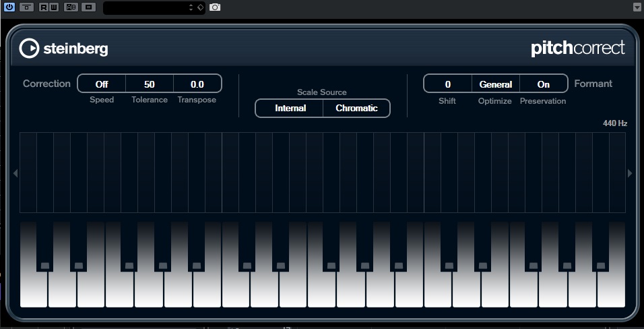Screen dimensions: 644x329
Task: Click the Scale Source label
Action: (322, 92)
